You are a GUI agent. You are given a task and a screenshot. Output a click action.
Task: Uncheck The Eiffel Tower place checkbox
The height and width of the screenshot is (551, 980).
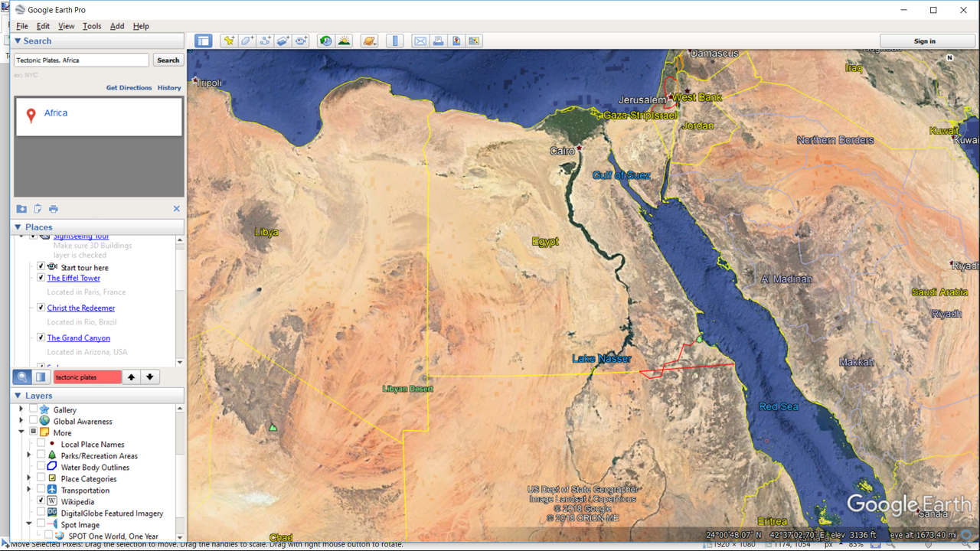tap(41, 278)
